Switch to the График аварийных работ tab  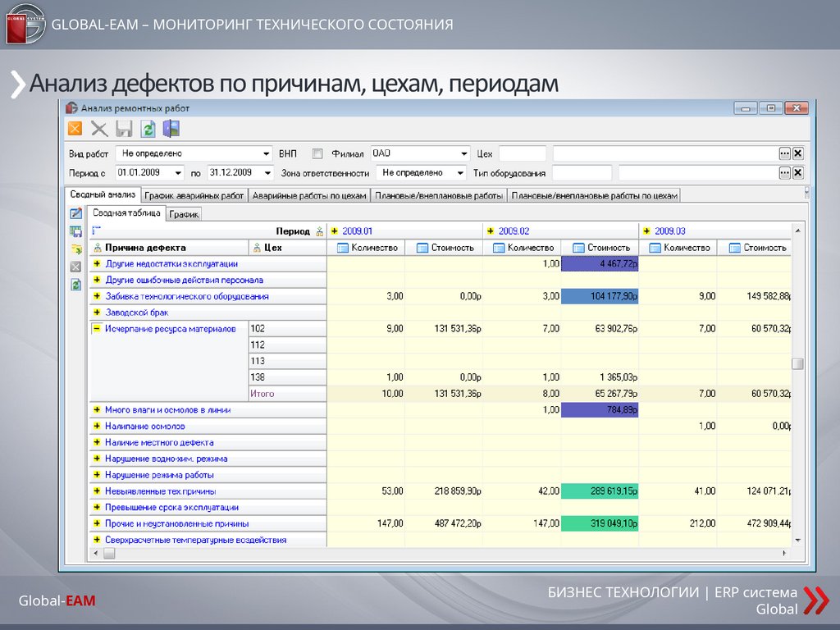click(194, 196)
